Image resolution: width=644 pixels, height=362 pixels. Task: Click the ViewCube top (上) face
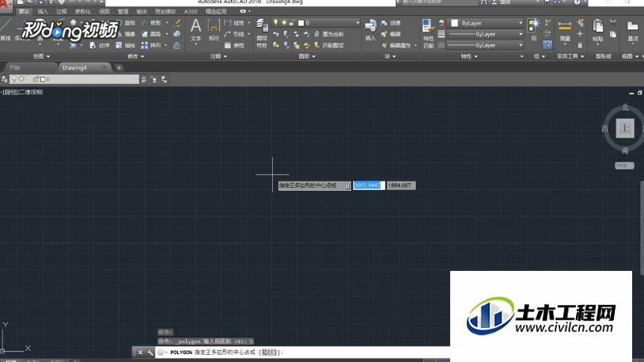(625, 128)
